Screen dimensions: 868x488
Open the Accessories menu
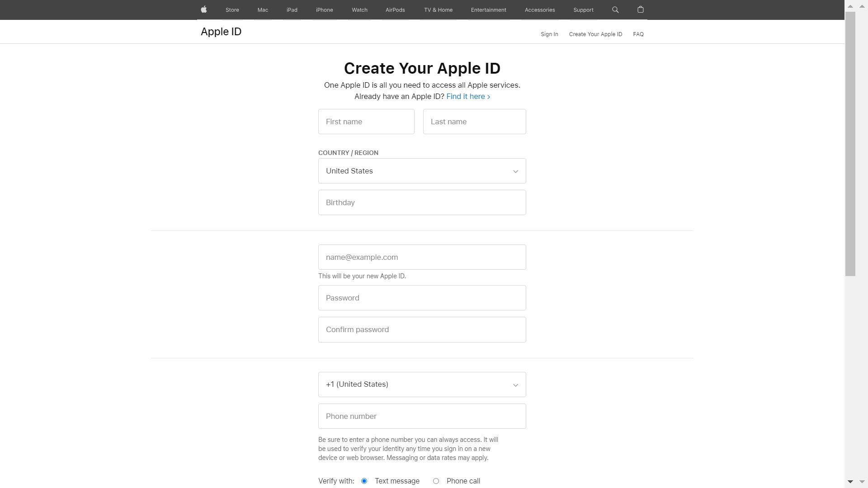(540, 10)
